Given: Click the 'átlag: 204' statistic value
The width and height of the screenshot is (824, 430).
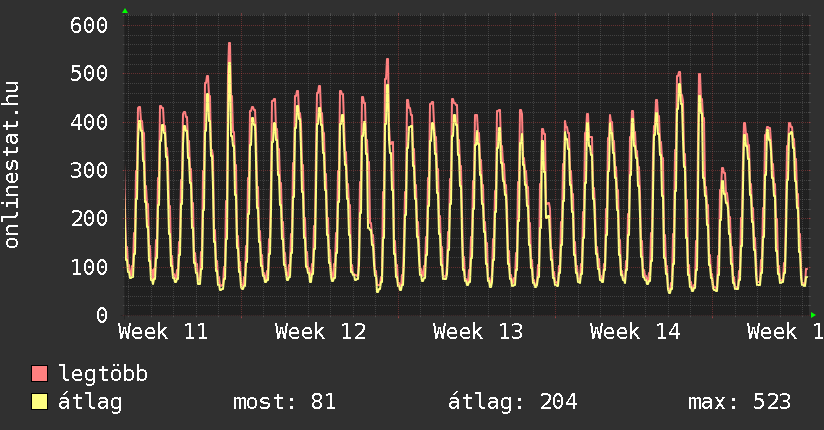Looking at the screenshot, I should coord(513,402).
